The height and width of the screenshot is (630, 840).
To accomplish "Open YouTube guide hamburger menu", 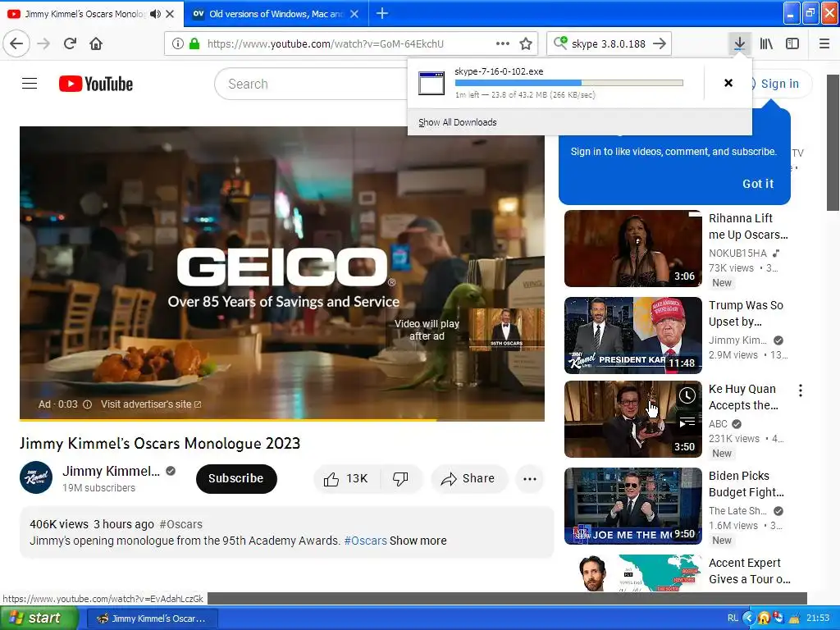I will [30, 84].
